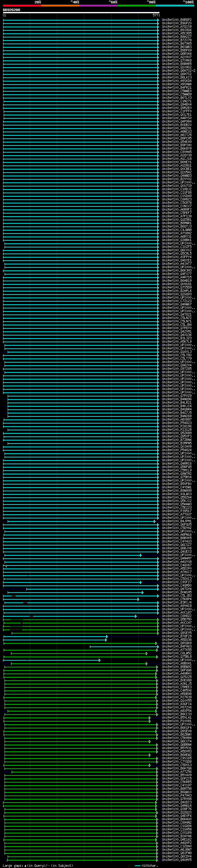Select hit label UniRef100_C5E223
197x868 pixels.
click(x=176, y=507)
